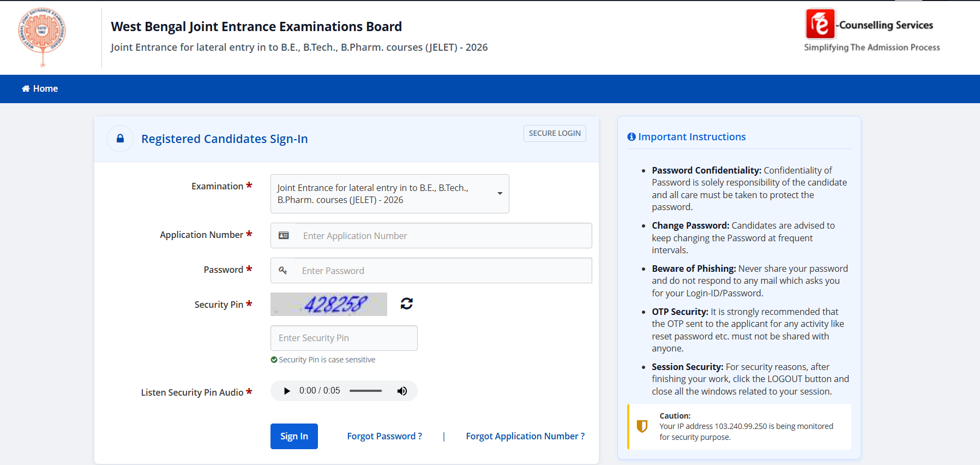Focus the Enter Security Pin field
Image resolution: width=980 pixels, height=465 pixels.
(x=344, y=338)
